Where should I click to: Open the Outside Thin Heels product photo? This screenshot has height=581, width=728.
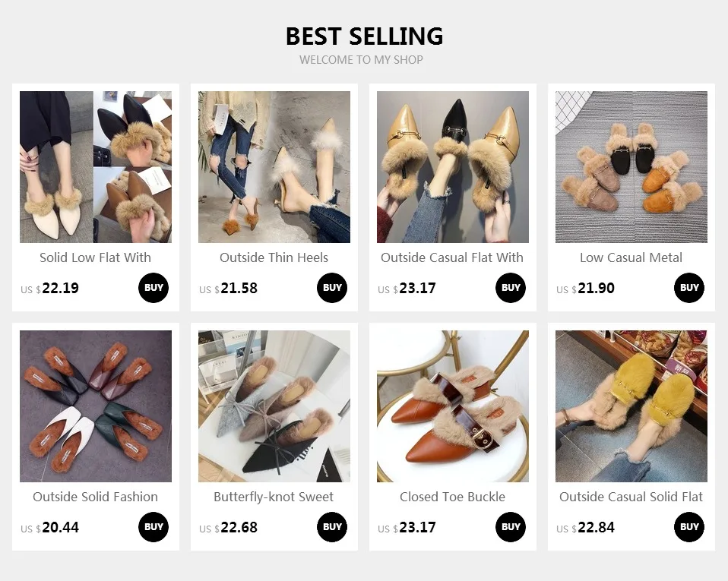coord(274,167)
